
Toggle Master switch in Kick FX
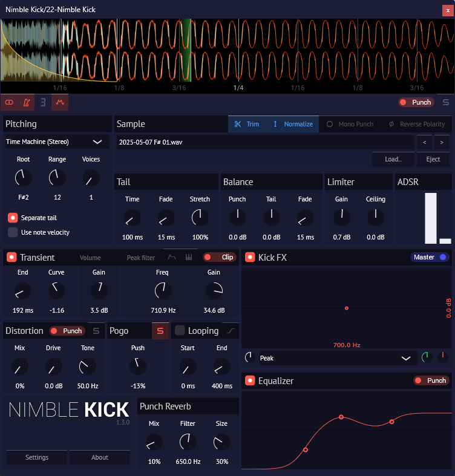430,257
